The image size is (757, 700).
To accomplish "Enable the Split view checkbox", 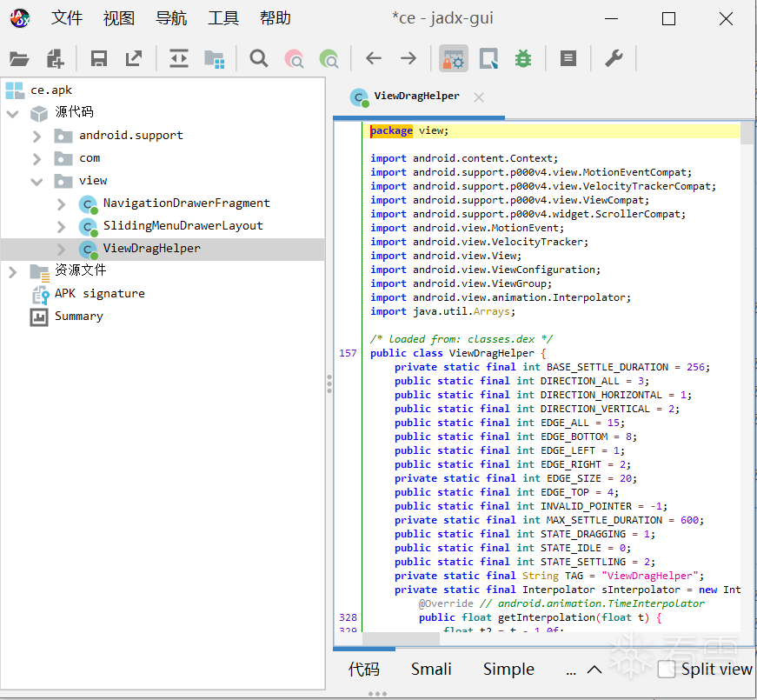I will [x=667, y=669].
